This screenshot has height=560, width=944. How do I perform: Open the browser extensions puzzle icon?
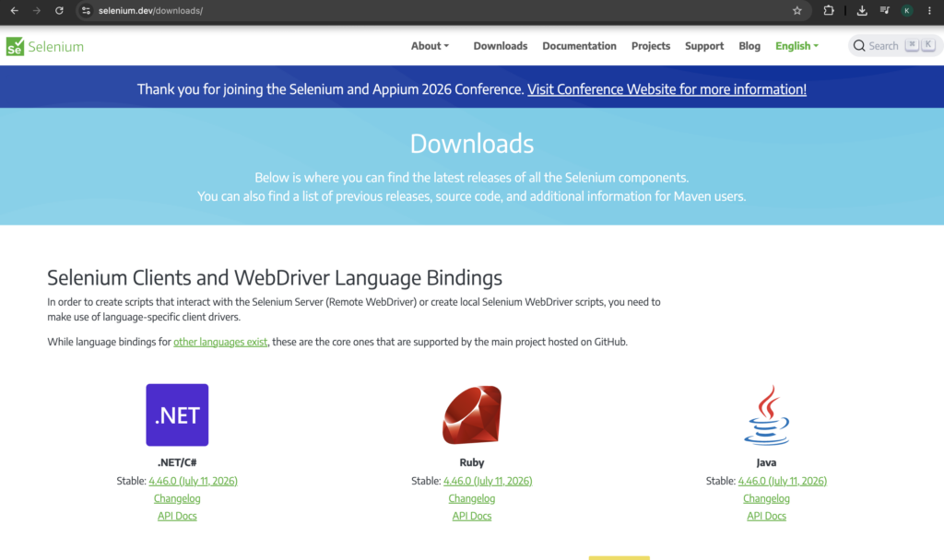click(x=829, y=10)
